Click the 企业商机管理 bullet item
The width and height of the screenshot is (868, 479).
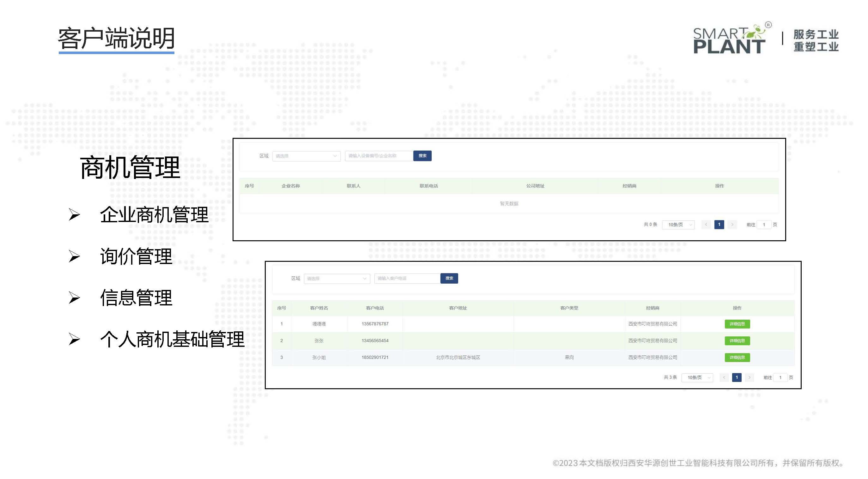[x=154, y=215]
